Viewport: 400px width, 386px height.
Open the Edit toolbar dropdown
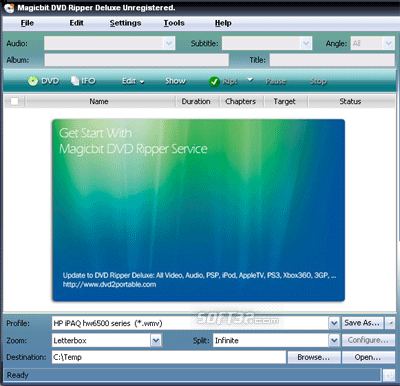[x=133, y=81]
